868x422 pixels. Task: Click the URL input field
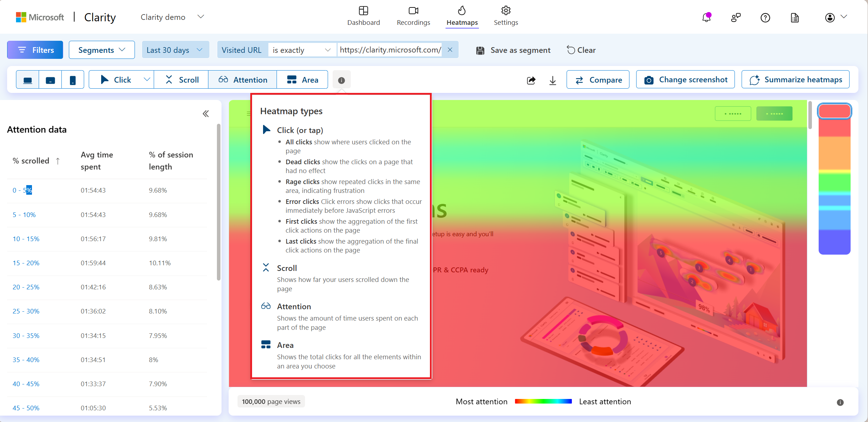pyautogui.click(x=390, y=50)
